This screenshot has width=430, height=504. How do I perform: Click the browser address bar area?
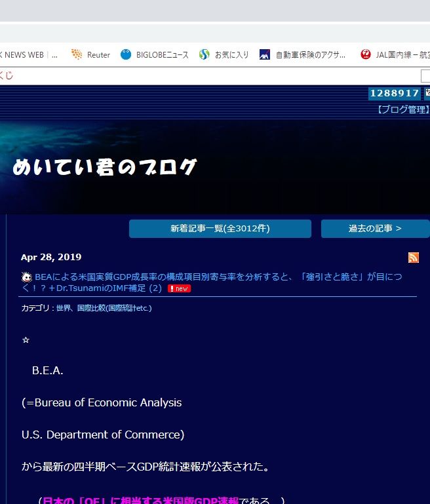pos(215,33)
